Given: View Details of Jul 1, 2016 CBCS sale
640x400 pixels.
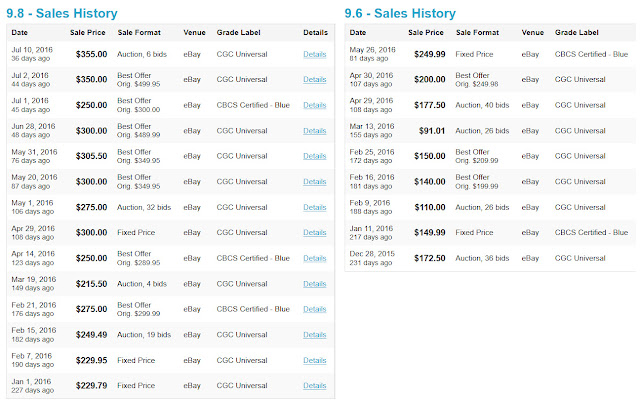Looking at the screenshot, I should click(315, 105).
